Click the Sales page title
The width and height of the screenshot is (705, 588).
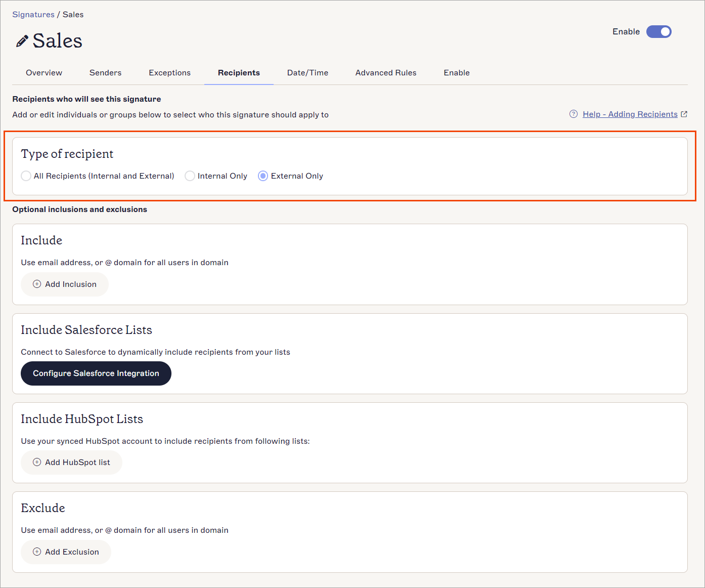(x=57, y=41)
